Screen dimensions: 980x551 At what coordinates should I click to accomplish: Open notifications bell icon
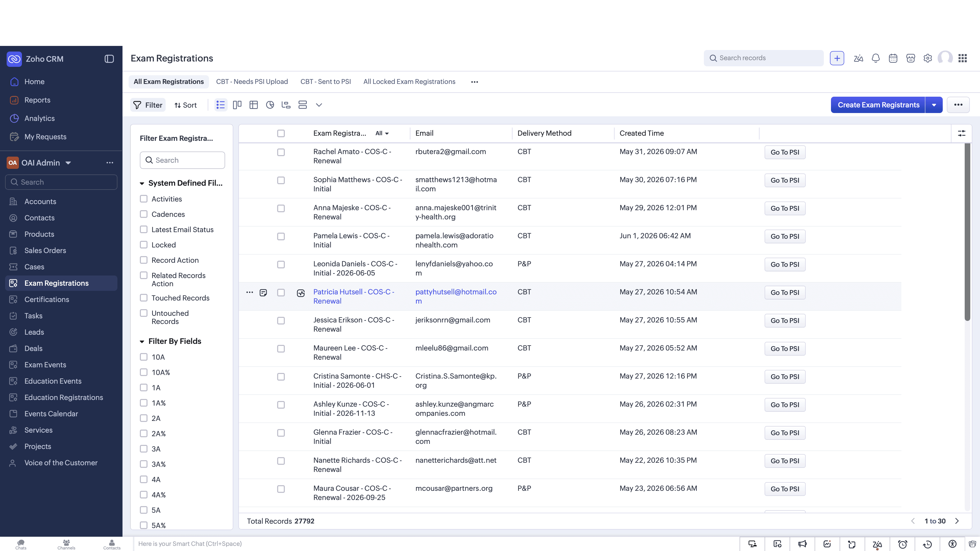pos(875,58)
